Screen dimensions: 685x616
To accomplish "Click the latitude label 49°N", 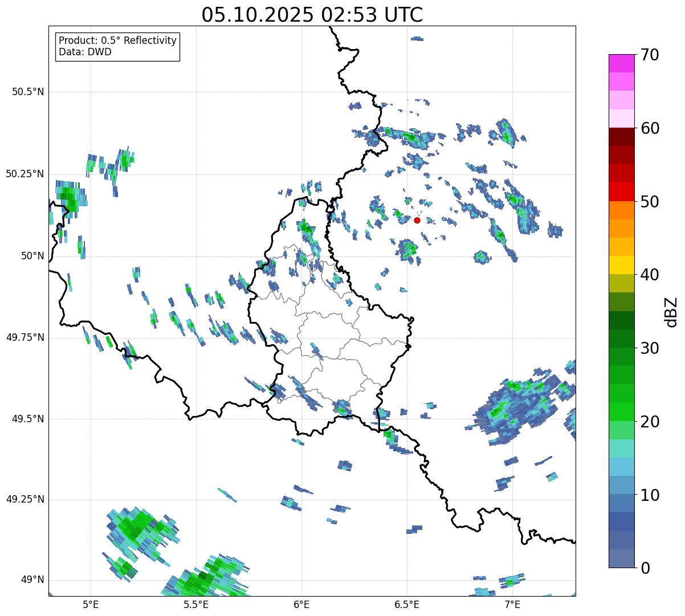I will tap(32, 580).
